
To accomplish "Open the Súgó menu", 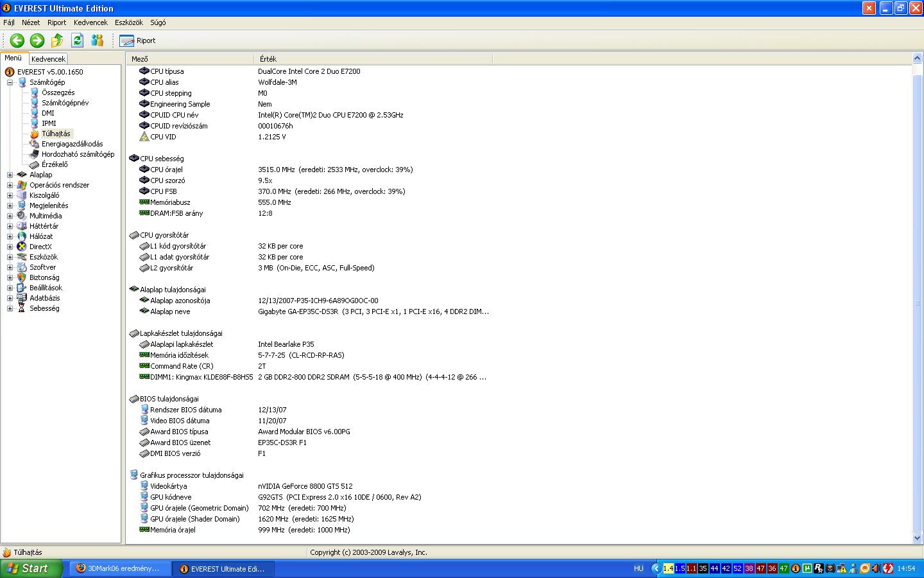I will [158, 22].
